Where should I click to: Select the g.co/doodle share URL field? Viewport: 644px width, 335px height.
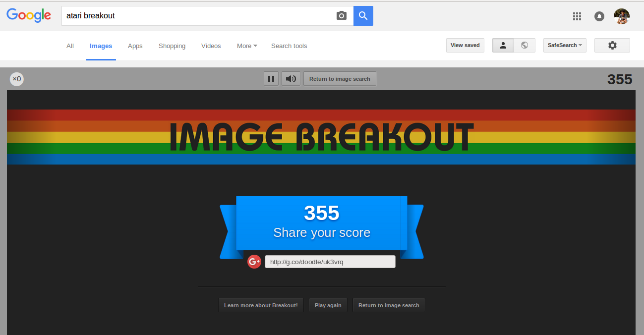(x=330, y=262)
